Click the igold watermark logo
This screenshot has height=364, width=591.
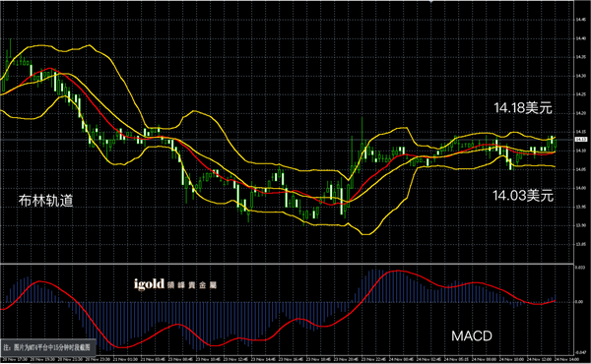tap(175, 284)
